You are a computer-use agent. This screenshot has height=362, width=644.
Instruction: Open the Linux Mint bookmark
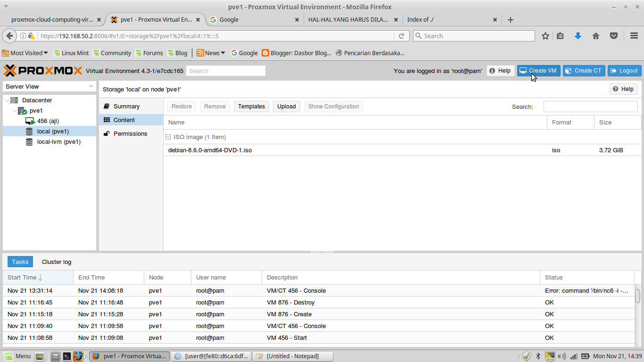point(71,53)
